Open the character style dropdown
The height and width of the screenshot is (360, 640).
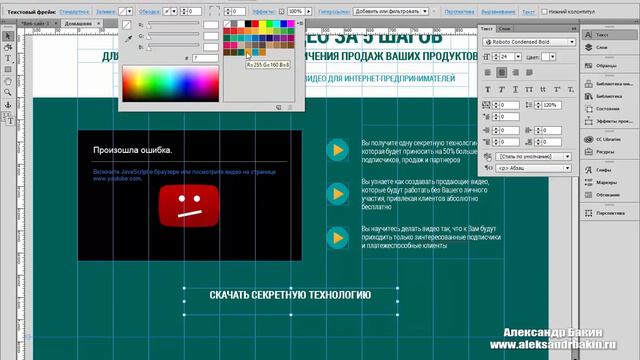[x=533, y=156]
